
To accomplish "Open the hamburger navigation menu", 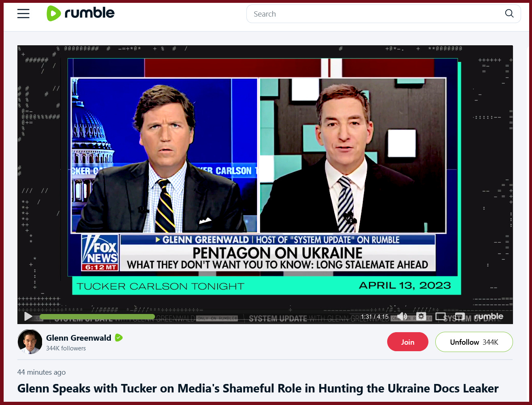I will [x=23, y=14].
